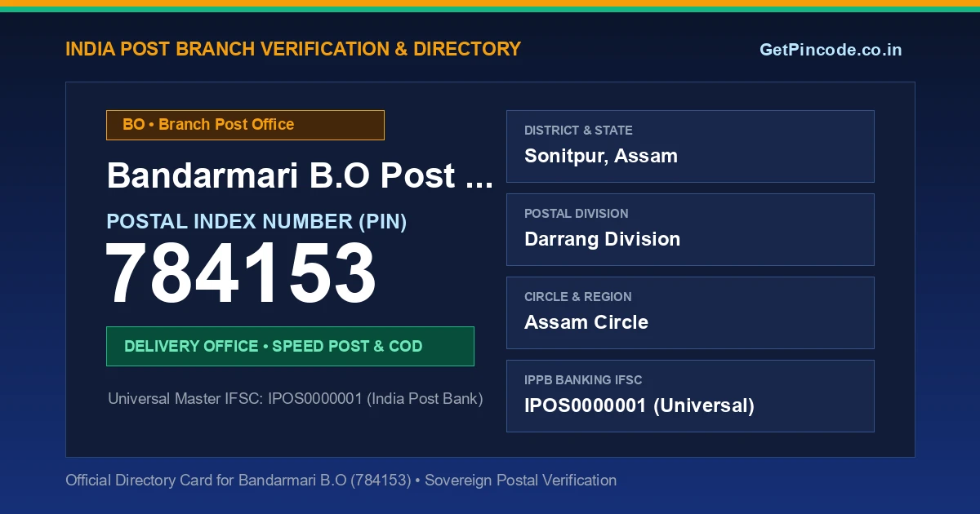The image size is (980, 514).
Task: Click the IPPB Banking IFSC label
Action: (583, 380)
